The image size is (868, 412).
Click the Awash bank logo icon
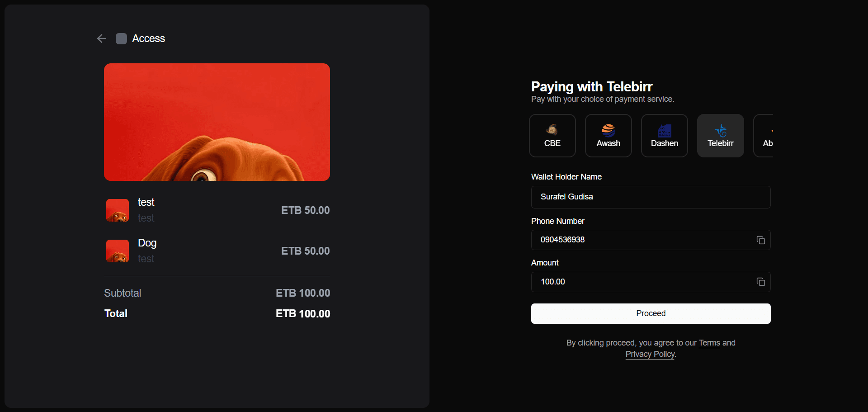click(608, 130)
